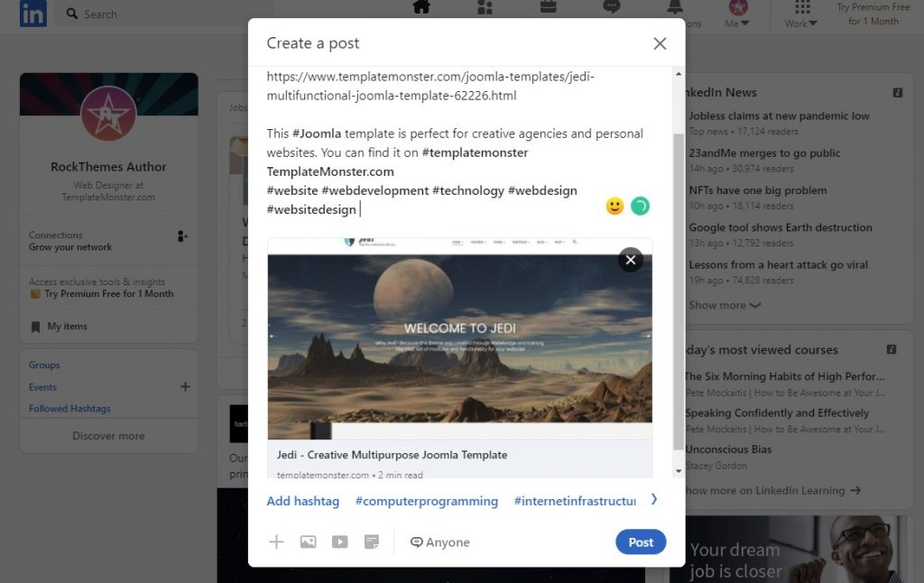Remove link preview with the X icon
The image size is (924, 583).
click(630, 260)
